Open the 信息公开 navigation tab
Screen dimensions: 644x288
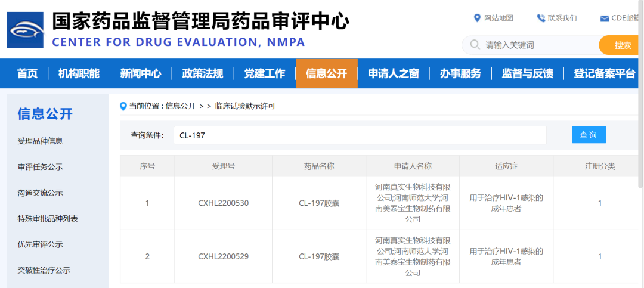coord(326,73)
